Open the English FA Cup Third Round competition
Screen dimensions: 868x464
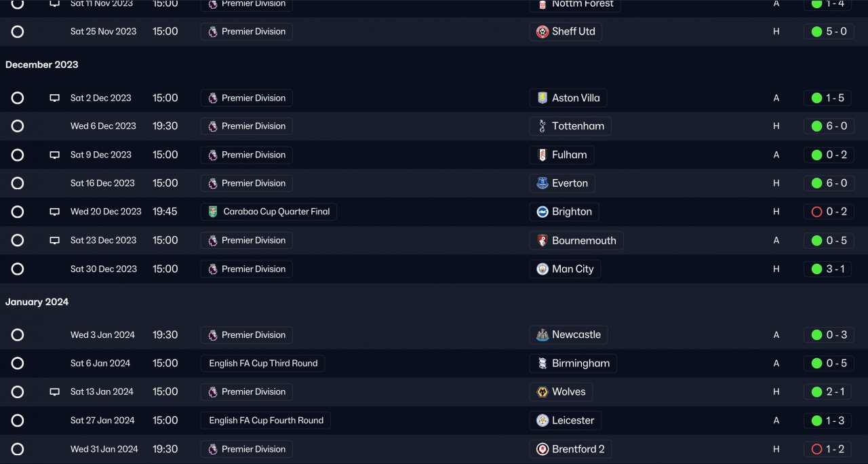(263, 363)
